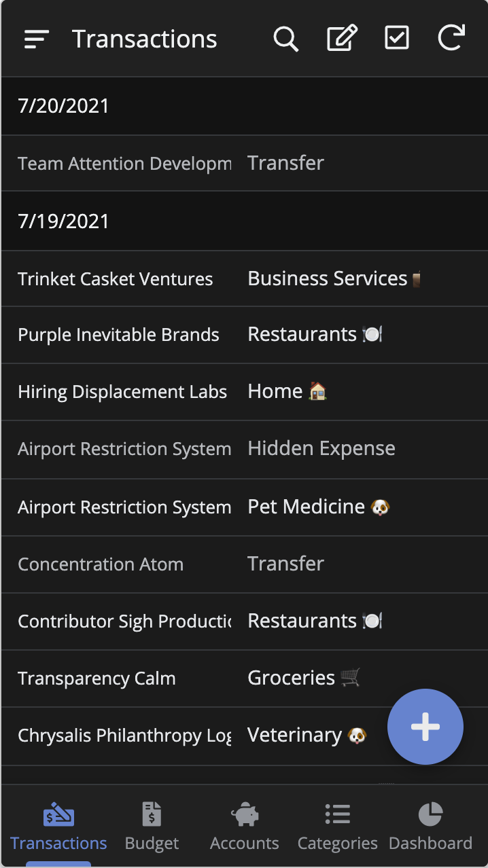Click the Veterinary category label
488x868 pixels.
(x=295, y=735)
